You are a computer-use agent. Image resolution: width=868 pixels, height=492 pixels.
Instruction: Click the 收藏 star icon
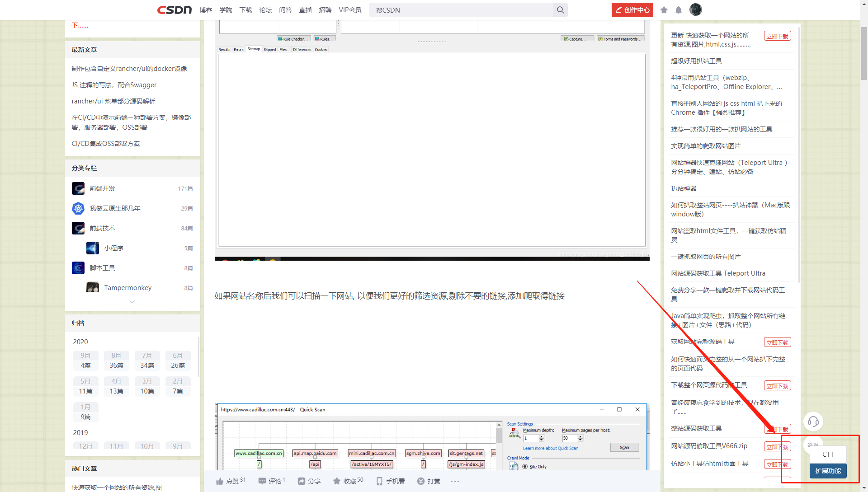337,481
